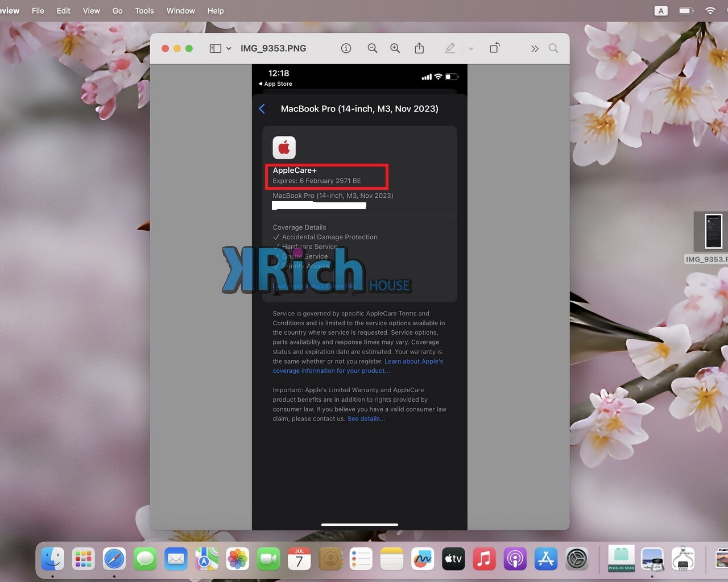Open Apple TV from the dock

(x=453, y=559)
